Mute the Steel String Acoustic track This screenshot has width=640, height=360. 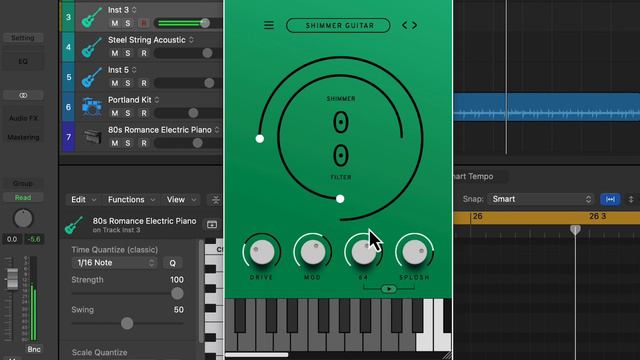pyautogui.click(x=115, y=53)
